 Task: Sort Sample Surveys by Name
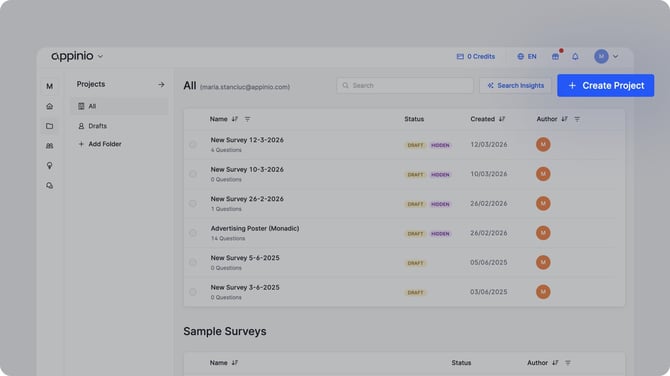235,363
